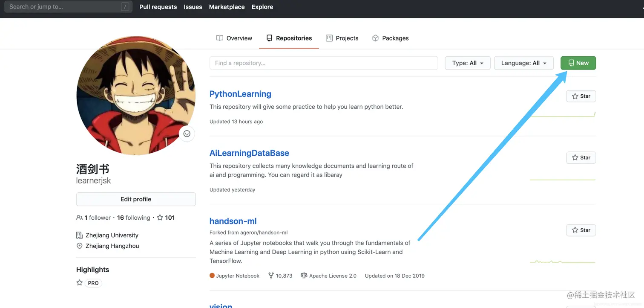Image resolution: width=644 pixels, height=308 pixels.
Task: Click the smiley set-status icon on the avatar
Action: [x=187, y=134]
